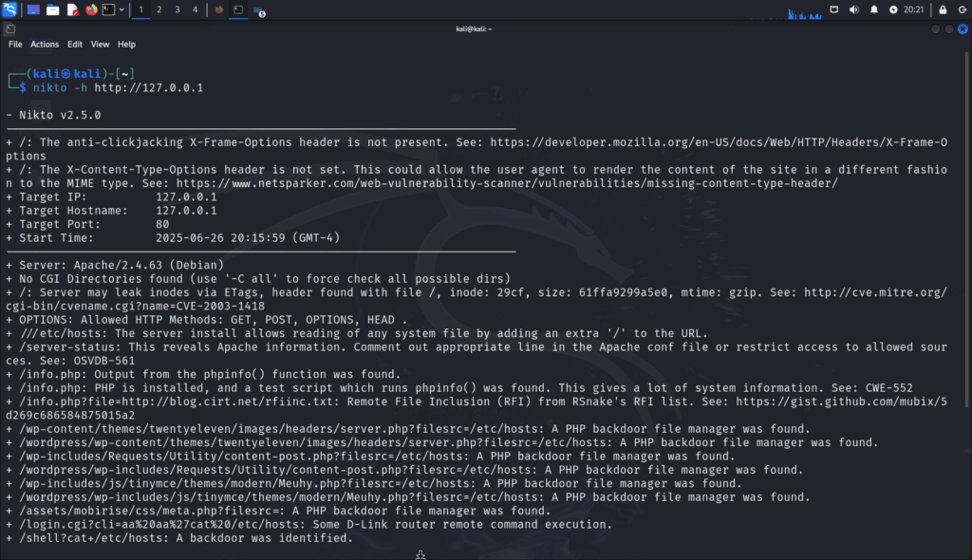Click the gist.github.com/mubix URL
972x560 pixels.
(841, 401)
